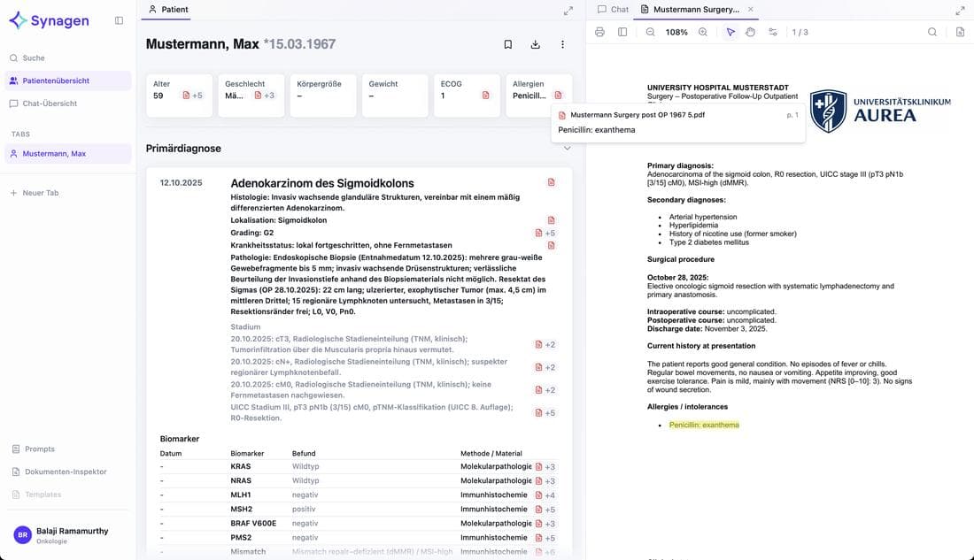Zoom out of the PDF
The width and height of the screenshot is (974, 560).
click(x=651, y=32)
